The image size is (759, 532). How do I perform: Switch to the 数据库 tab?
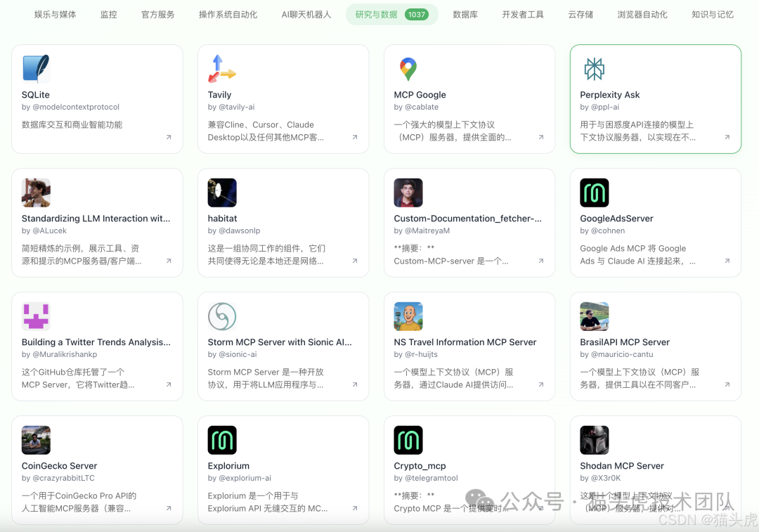tap(465, 15)
